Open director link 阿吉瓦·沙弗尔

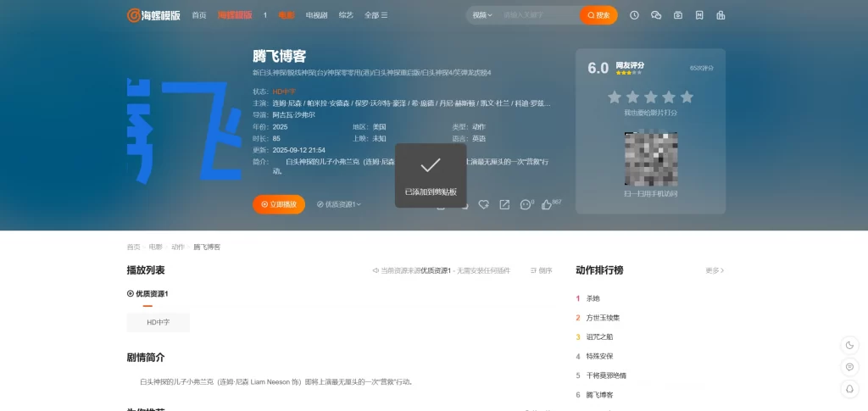[x=294, y=115]
